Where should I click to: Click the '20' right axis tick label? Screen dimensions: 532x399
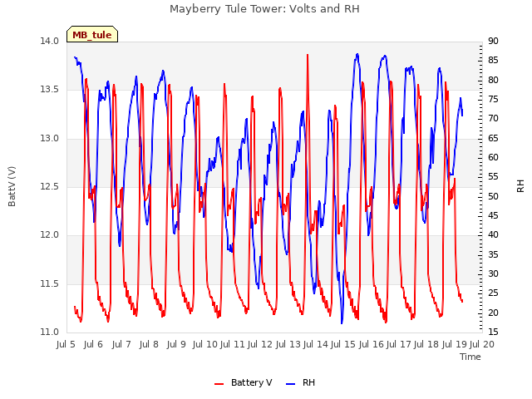point(493,313)
